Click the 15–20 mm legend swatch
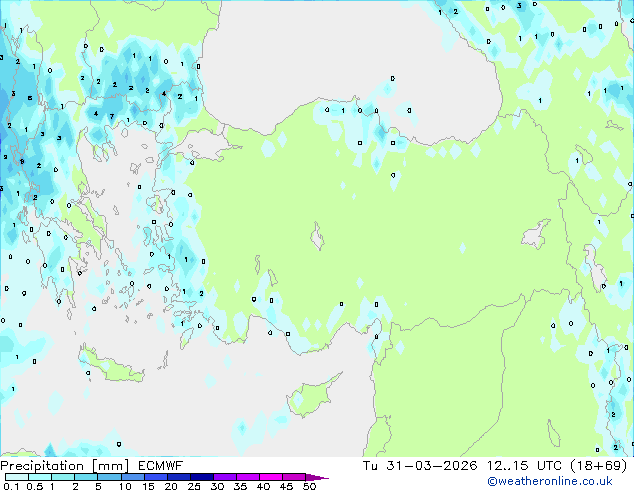 click(156, 477)
